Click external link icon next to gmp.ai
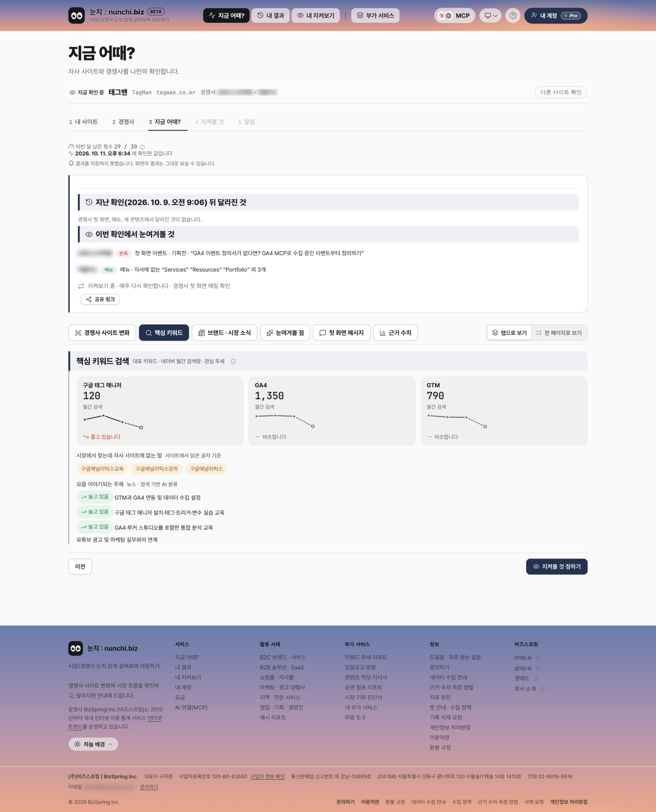The image size is (656, 812). (x=538, y=668)
